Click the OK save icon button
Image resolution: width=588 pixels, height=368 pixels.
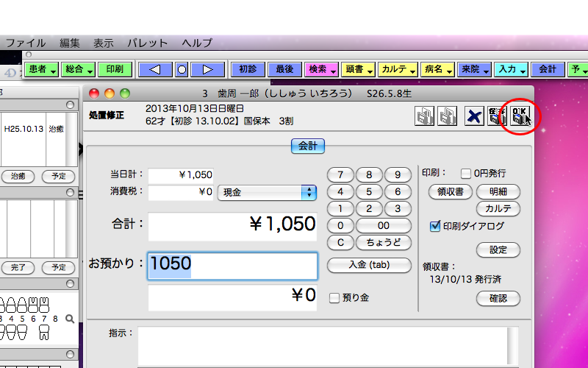(x=520, y=116)
